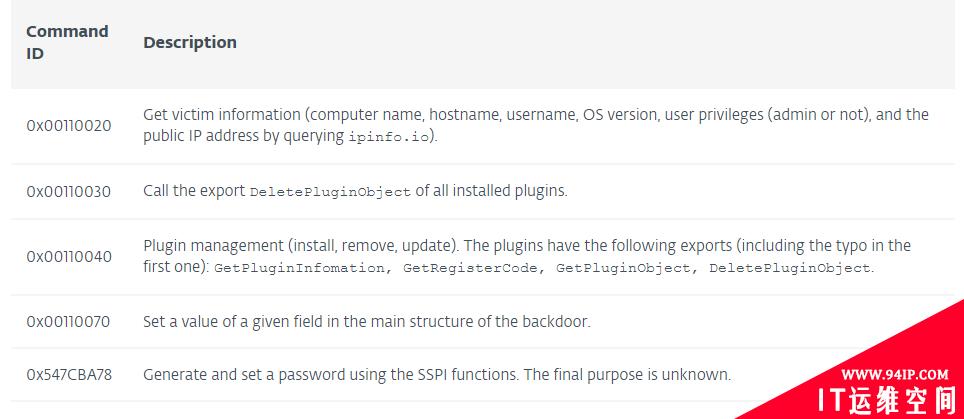The height and width of the screenshot is (419, 964).
Task: Click DeletePluginObject in the plugin management row
Action: tap(789, 268)
